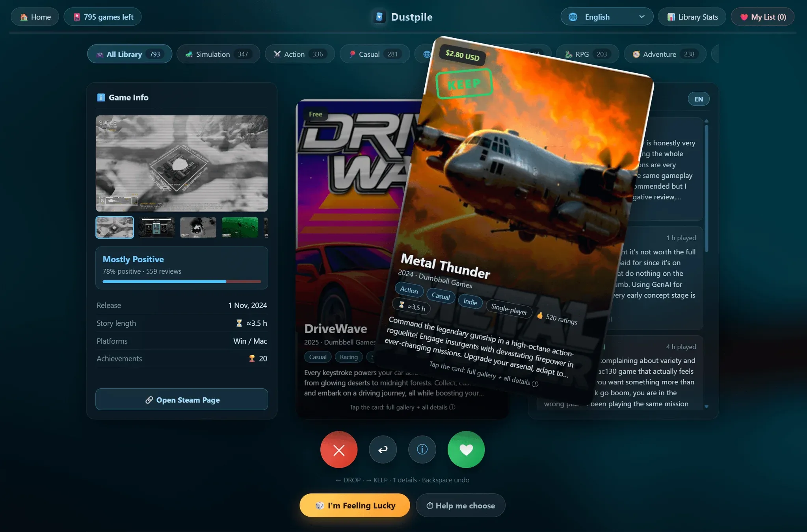Screen dimensions: 807x532
Task: Click the Casual tag on DriveWave card
Action: pyautogui.click(x=318, y=357)
